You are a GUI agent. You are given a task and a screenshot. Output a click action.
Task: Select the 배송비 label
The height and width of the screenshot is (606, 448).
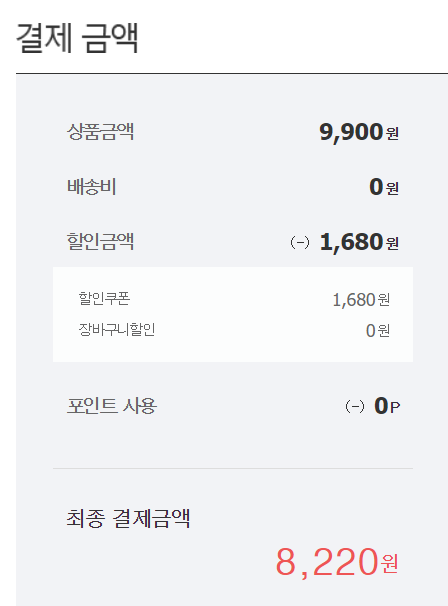coord(92,187)
